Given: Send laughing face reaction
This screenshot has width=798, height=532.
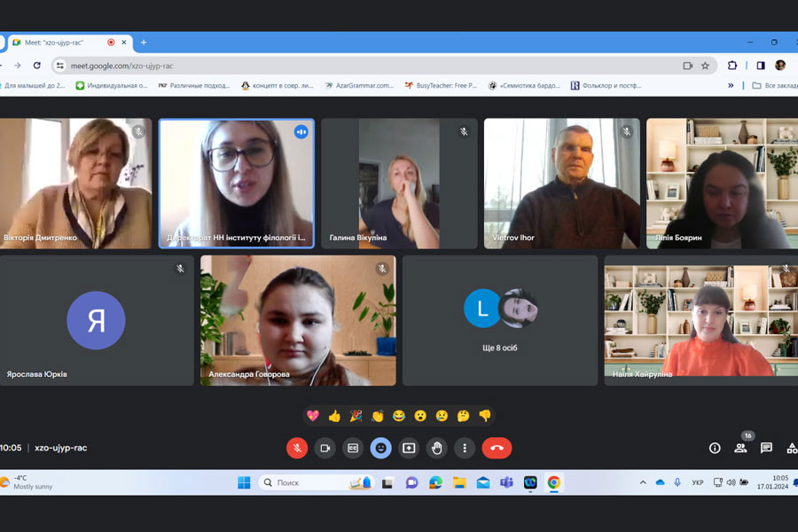Looking at the screenshot, I should 398,416.
